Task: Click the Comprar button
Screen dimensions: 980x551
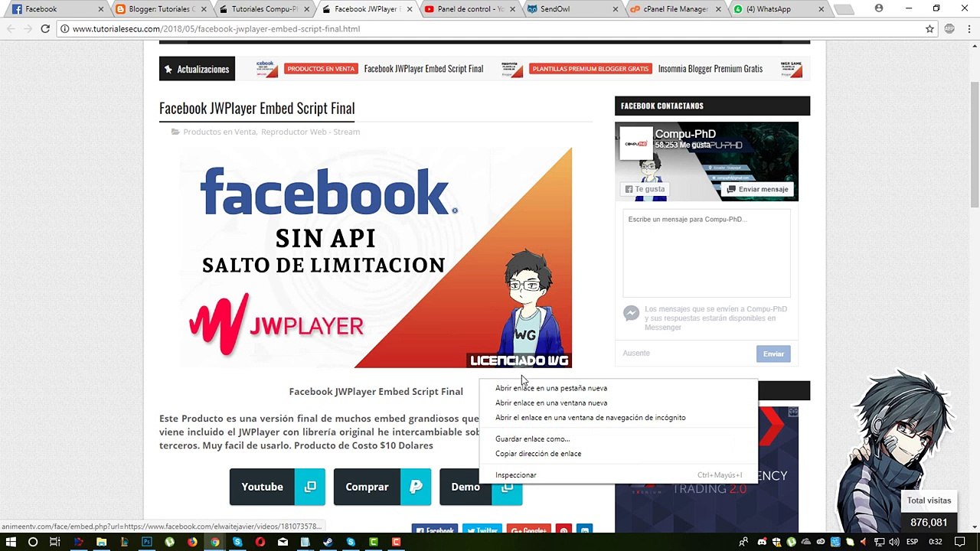Action: pos(383,487)
